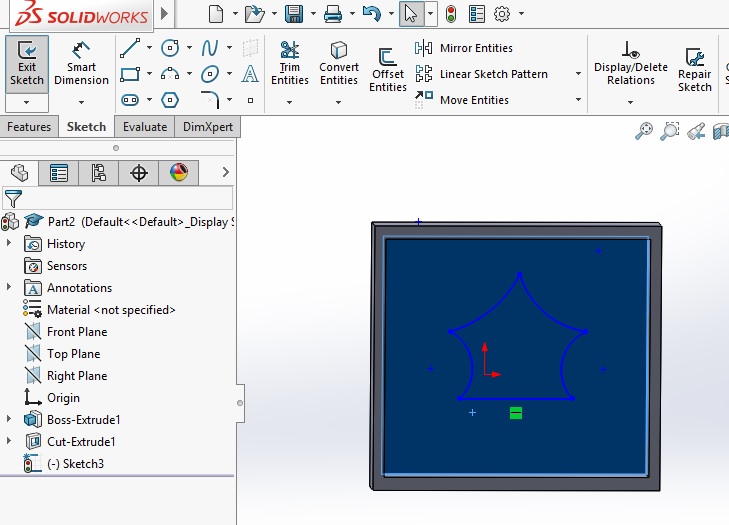Select the Polygon sketch tool
The width and height of the screenshot is (729, 525).
(170, 100)
